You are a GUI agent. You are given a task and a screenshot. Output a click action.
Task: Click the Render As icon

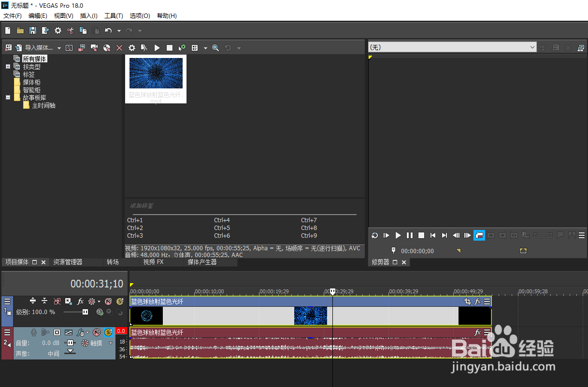click(x=45, y=30)
